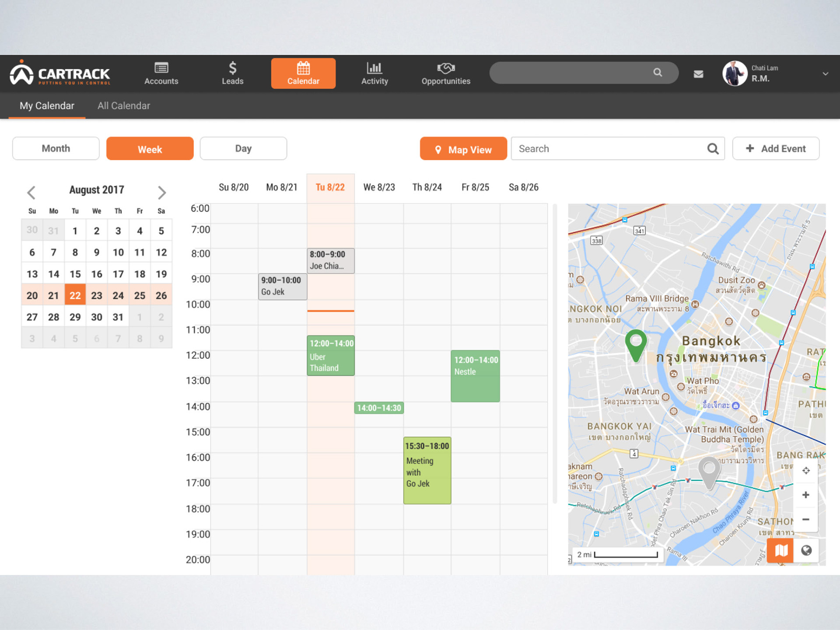Image resolution: width=840 pixels, height=630 pixels.
Task: Open the messages envelope icon
Action: (x=698, y=74)
